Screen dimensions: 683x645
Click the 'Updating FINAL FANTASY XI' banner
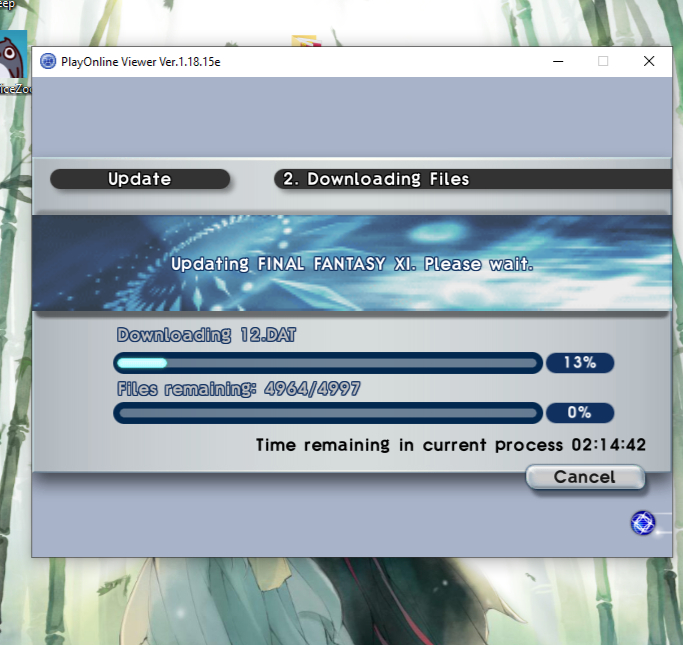tap(352, 265)
